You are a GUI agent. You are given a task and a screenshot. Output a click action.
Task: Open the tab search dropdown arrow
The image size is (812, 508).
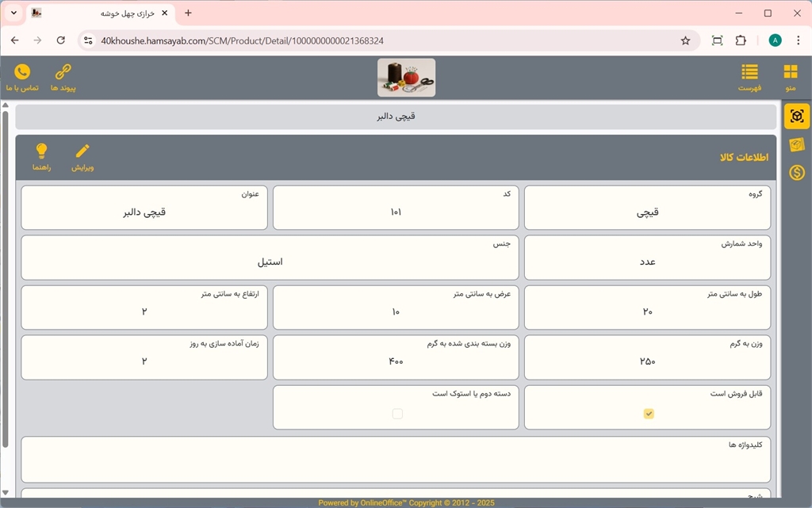[x=13, y=13]
